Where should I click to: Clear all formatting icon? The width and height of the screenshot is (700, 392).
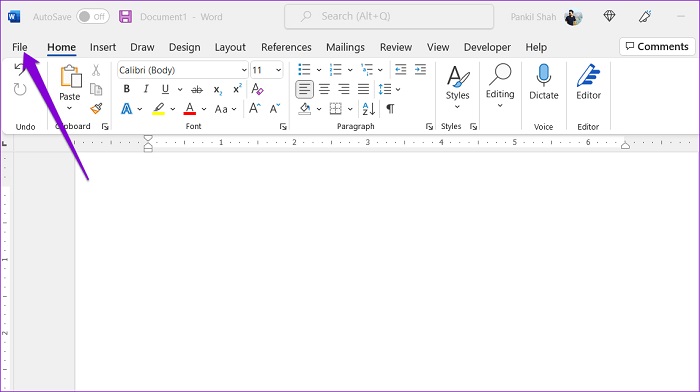point(257,89)
